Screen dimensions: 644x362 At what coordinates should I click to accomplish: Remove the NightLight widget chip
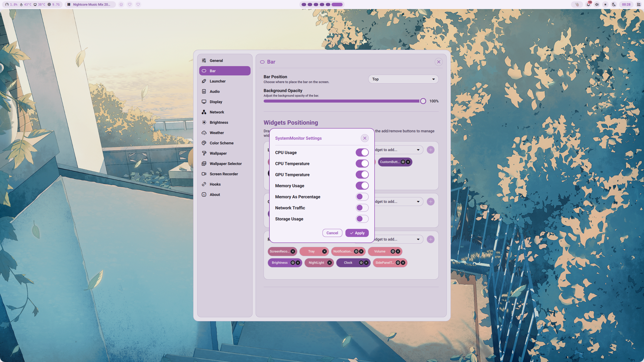click(x=330, y=263)
